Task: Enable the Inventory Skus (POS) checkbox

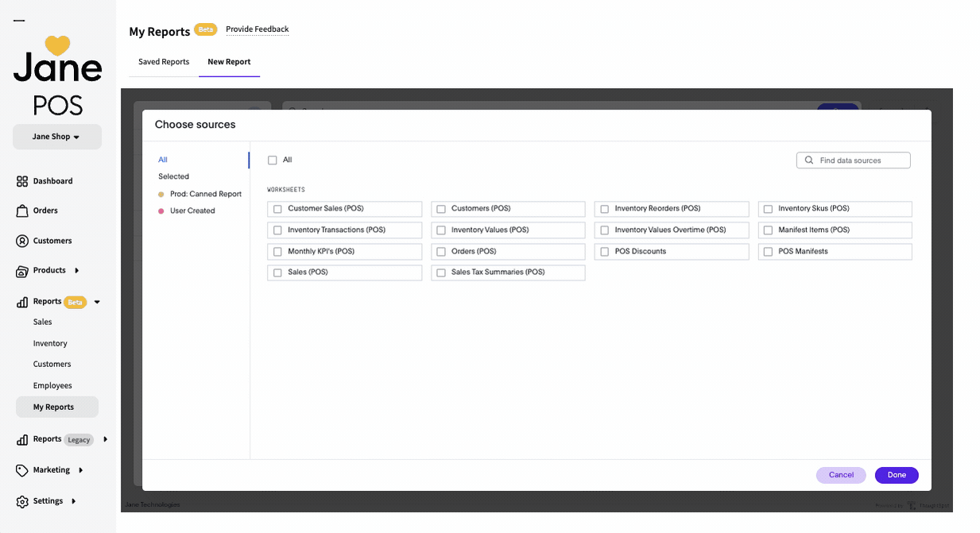Action: pyautogui.click(x=769, y=209)
